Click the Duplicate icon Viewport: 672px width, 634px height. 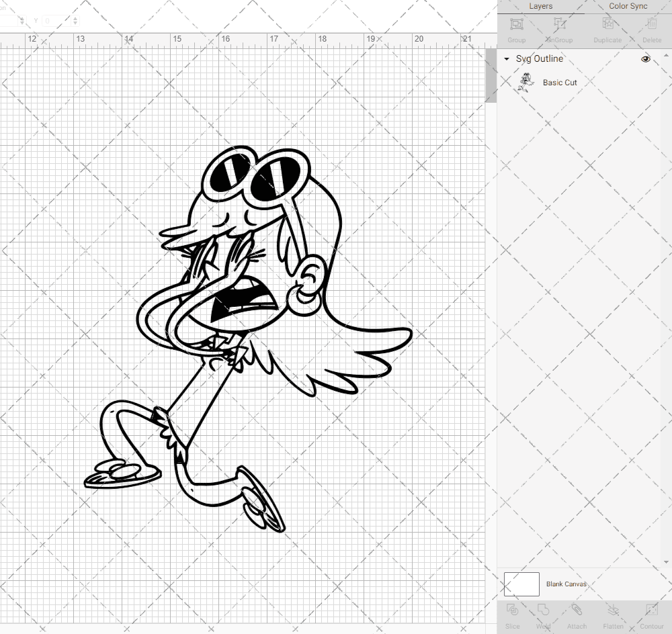click(607, 24)
